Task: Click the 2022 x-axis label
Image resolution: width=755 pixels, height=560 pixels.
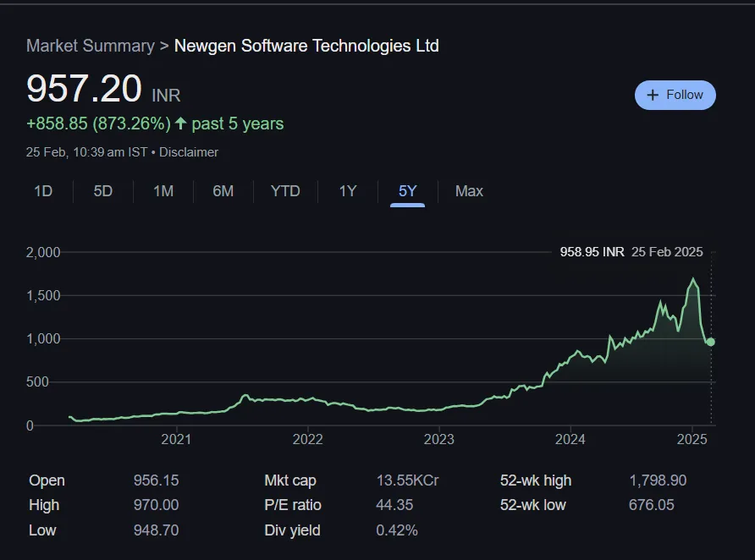Action: (x=308, y=439)
